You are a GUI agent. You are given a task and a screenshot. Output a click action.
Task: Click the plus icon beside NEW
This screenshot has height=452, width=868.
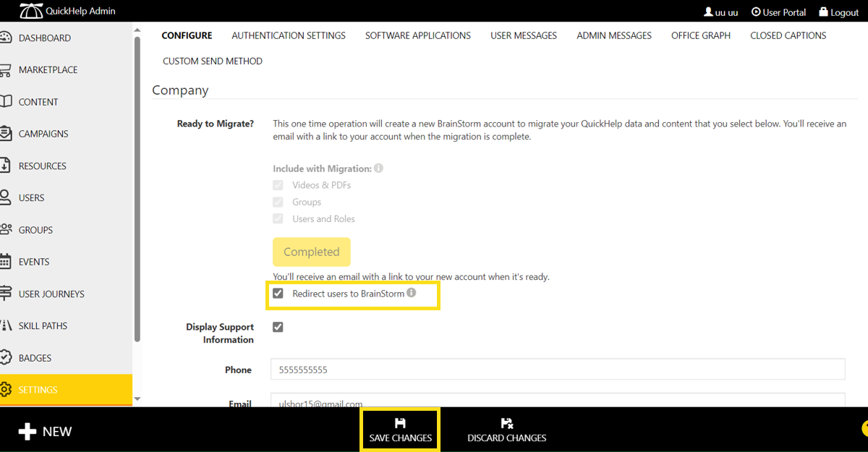tap(27, 432)
